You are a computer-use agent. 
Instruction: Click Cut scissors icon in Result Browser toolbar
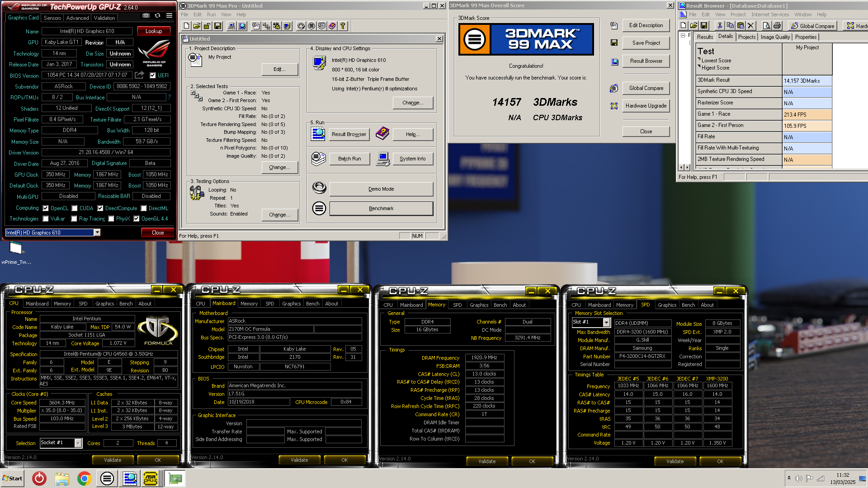(720, 26)
